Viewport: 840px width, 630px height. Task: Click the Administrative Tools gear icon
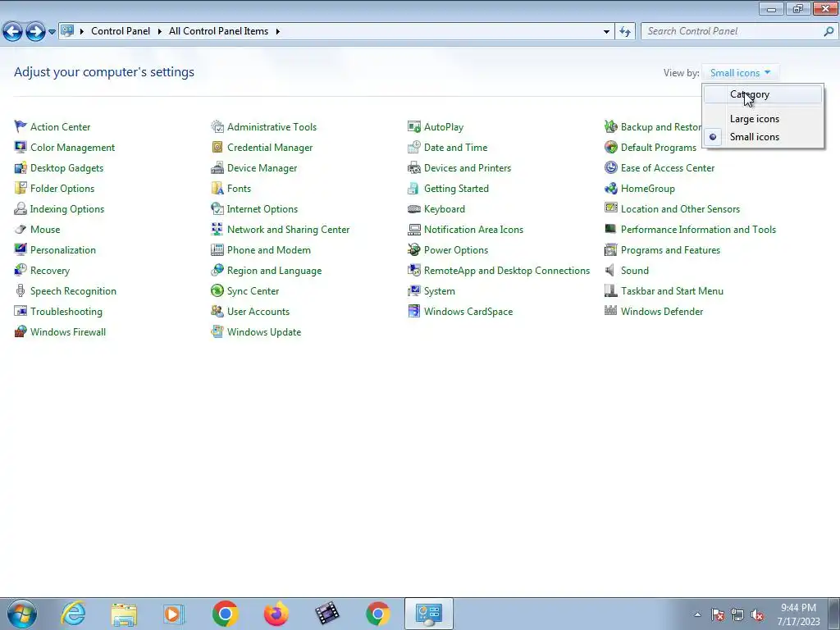pyautogui.click(x=217, y=127)
